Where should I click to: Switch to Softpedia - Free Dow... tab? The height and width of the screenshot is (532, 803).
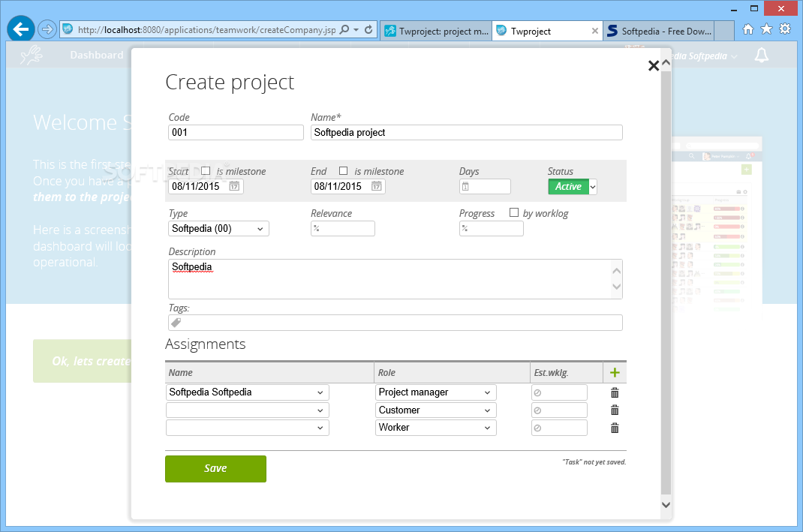(660, 32)
